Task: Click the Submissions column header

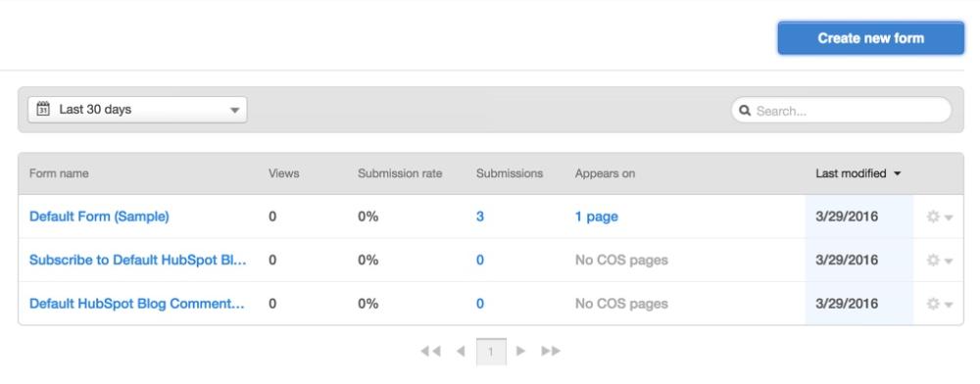Action: point(510,173)
